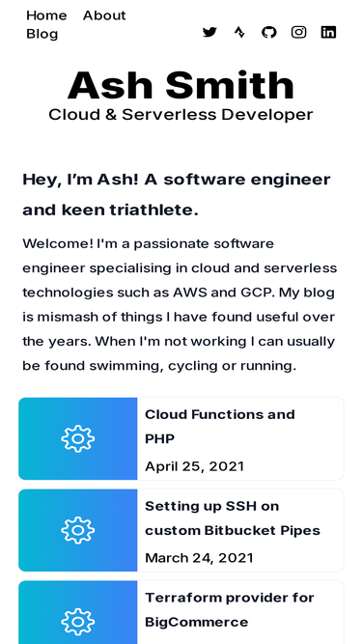
Task: Click gear icon on Cloud Functions post
Action: coord(78,438)
